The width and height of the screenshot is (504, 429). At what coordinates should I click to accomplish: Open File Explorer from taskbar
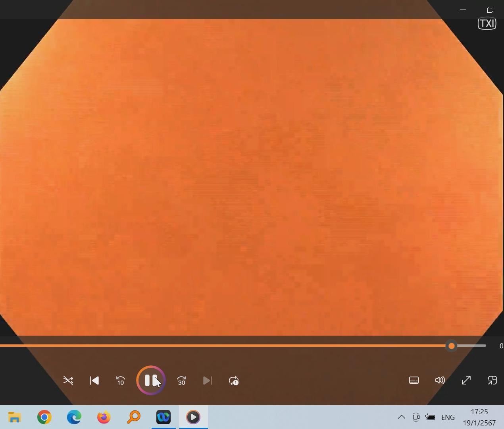coord(15,417)
